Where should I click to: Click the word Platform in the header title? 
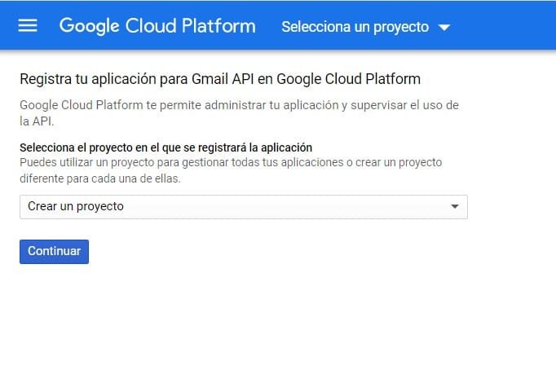(218, 26)
